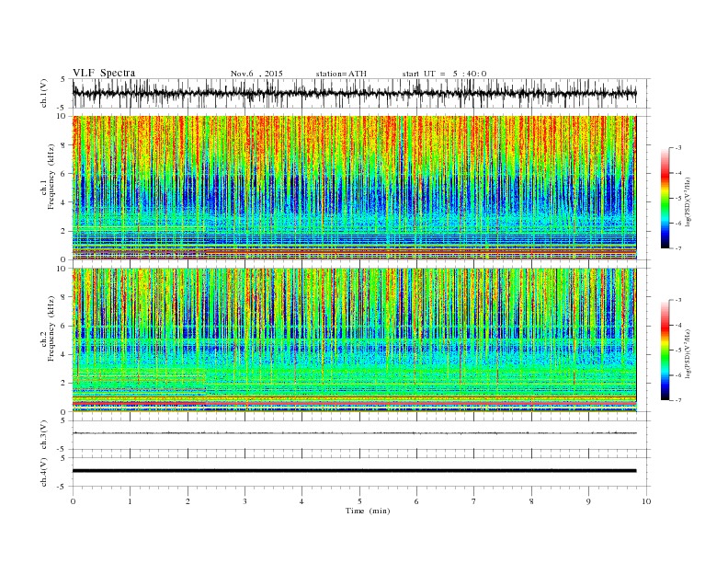Click inside the ch.2 spectrogram panel
Screen dimensions: 728x563
click(354, 340)
